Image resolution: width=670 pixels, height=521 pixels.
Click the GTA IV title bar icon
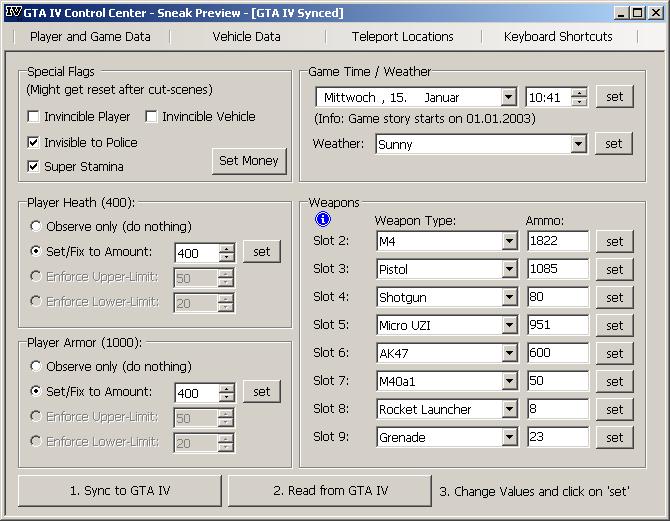tap(13, 12)
